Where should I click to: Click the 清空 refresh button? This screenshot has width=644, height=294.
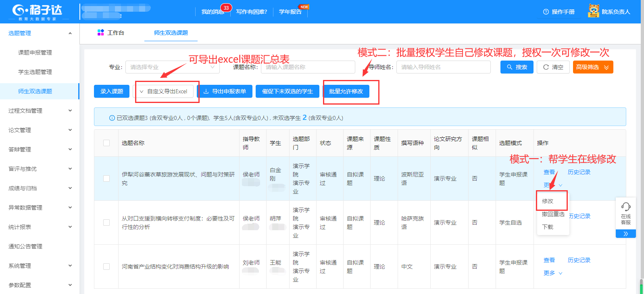coord(552,67)
